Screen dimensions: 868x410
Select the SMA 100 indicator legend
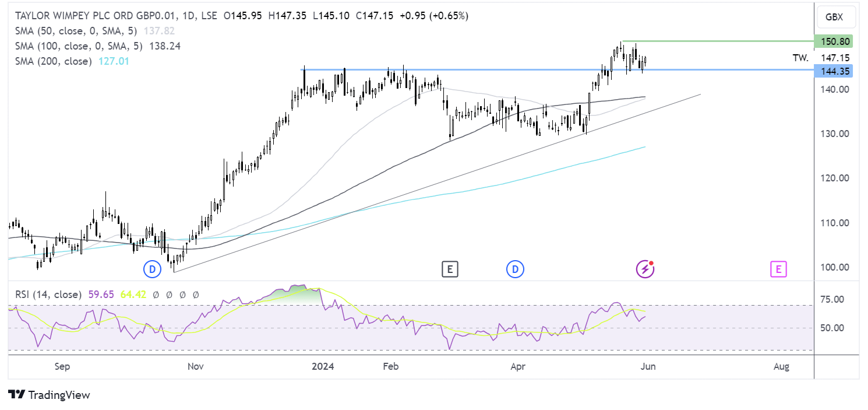(77, 46)
